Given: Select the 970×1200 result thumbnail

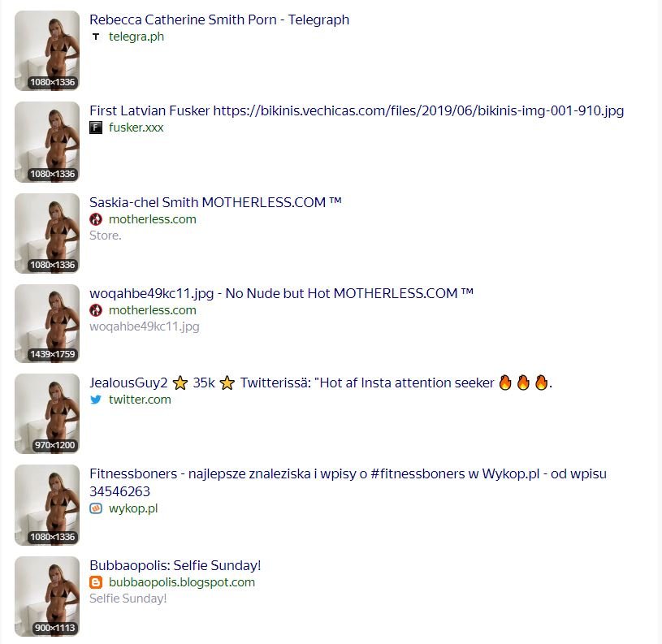Looking at the screenshot, I should [47, 414].
